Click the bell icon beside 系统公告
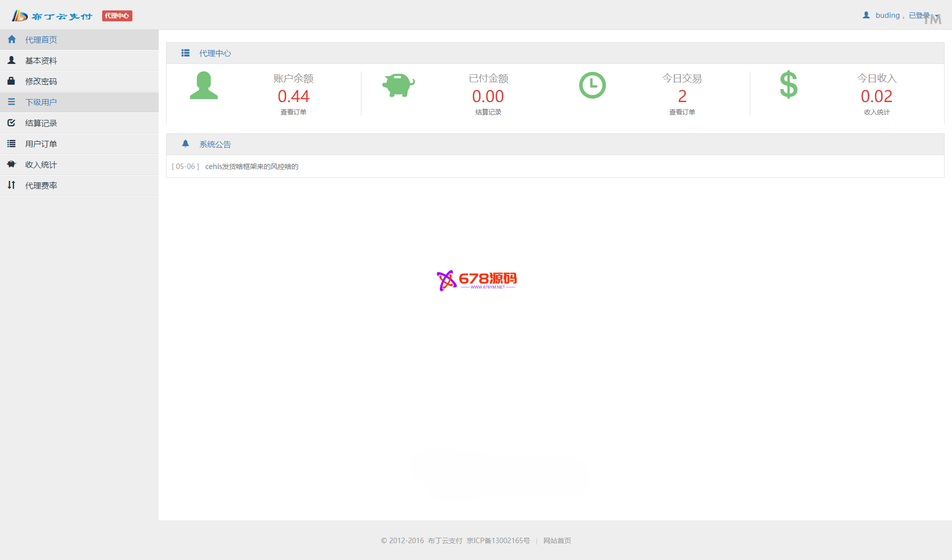952x560 pixels. (x=185, y=144)
